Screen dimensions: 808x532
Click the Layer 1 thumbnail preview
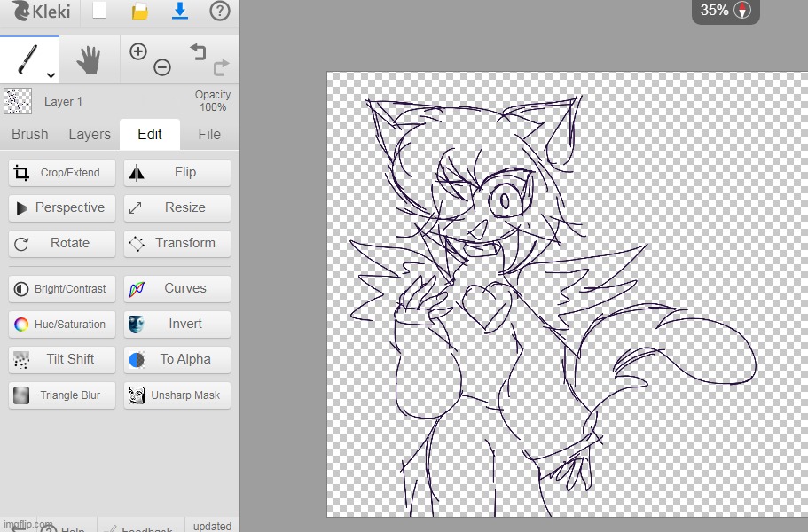18,101
